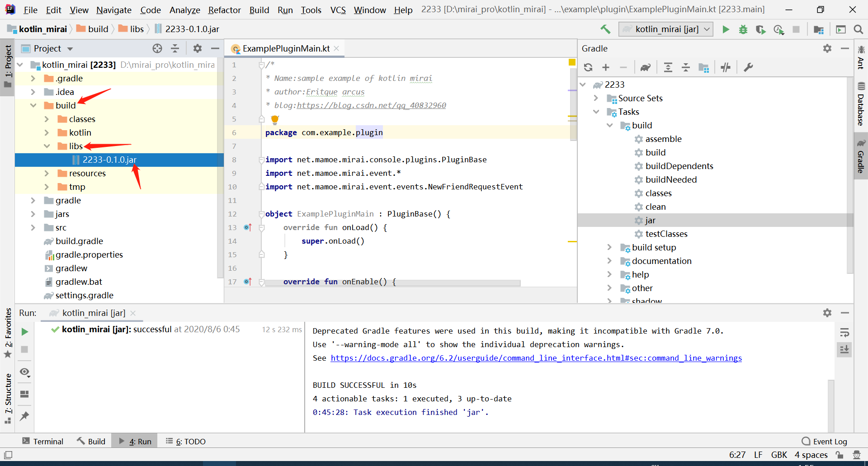Open the Refactor menu
The height and width of the screenshot is (466, 868).
224,10
